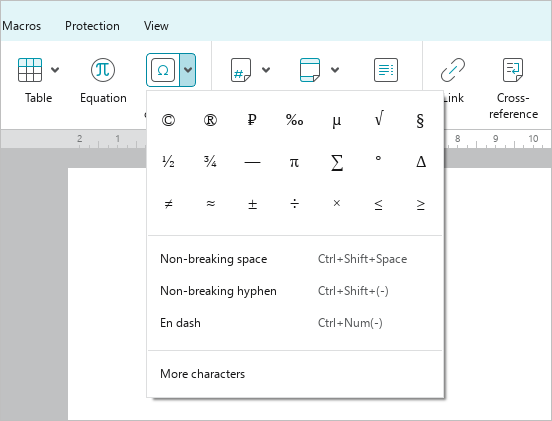Click the Omega symbol insert button
The width and height of the screenshot is (552, 421).
pos(163,70)
